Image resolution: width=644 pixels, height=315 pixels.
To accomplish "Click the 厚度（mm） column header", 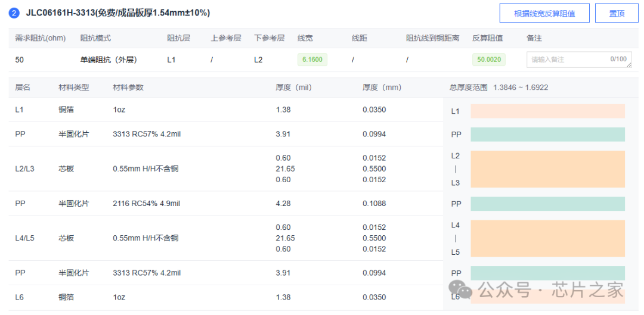I will [382, 88].
